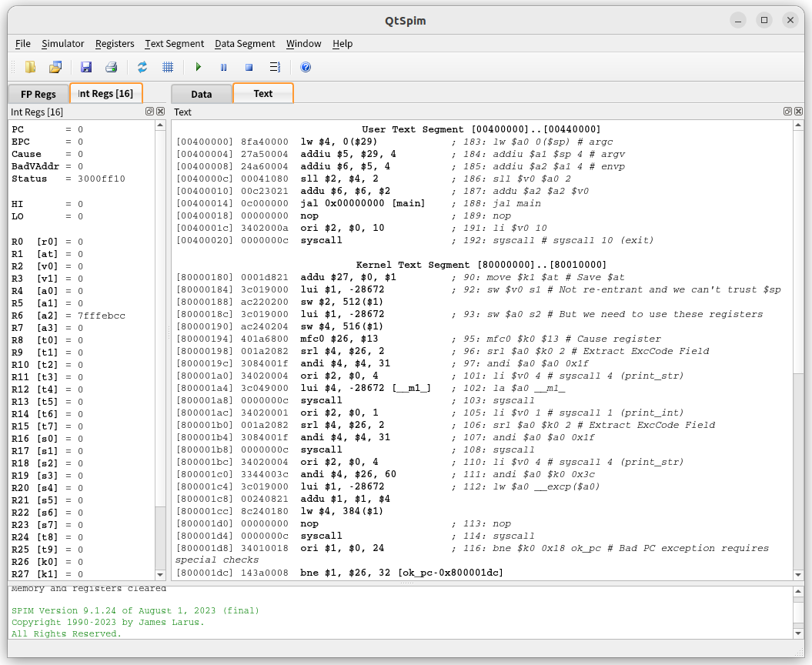The image size is (812, 665).
Task: Click the Single Step icon
Action: pyautogui.click(x=275, y=67)
